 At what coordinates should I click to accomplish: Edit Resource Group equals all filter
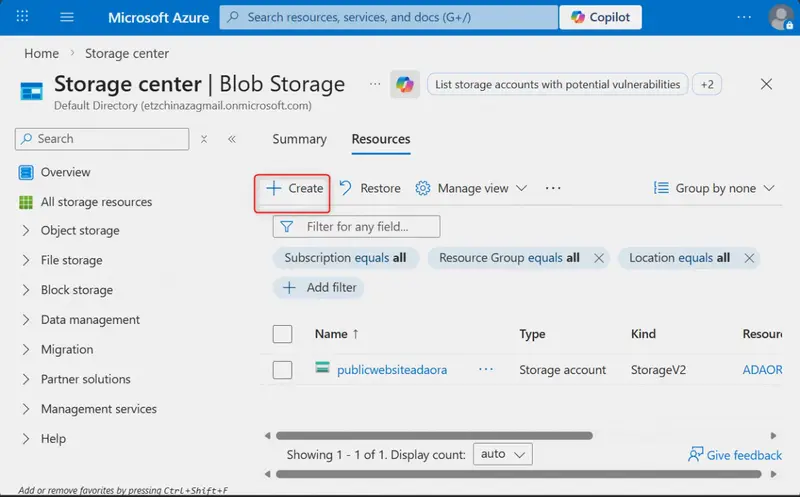[x=509, y=258]
